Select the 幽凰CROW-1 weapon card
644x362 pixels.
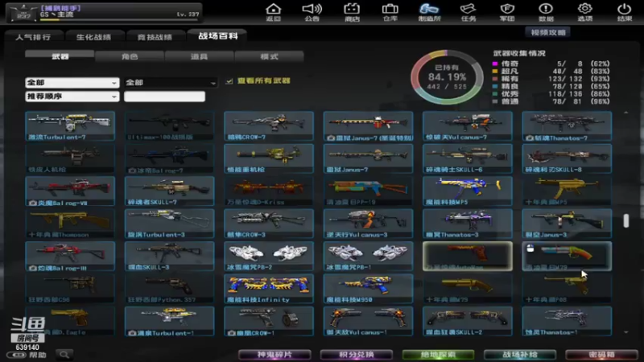[x=269, y=321]
